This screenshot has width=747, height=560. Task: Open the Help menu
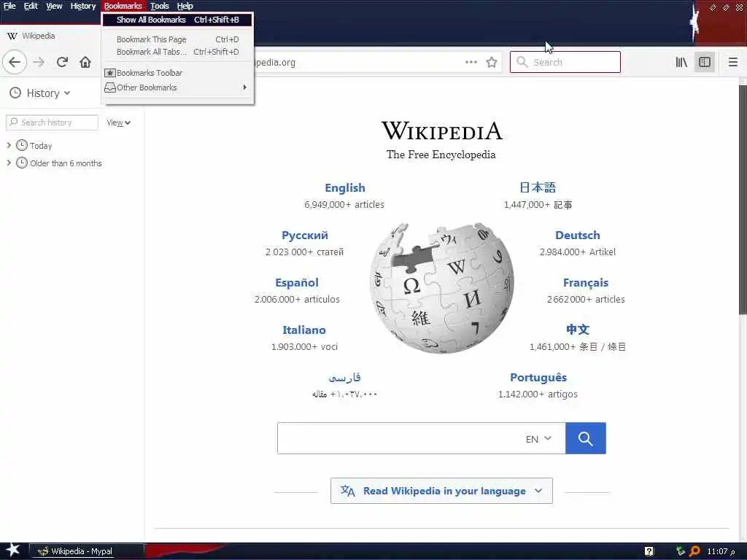[185, 6]
